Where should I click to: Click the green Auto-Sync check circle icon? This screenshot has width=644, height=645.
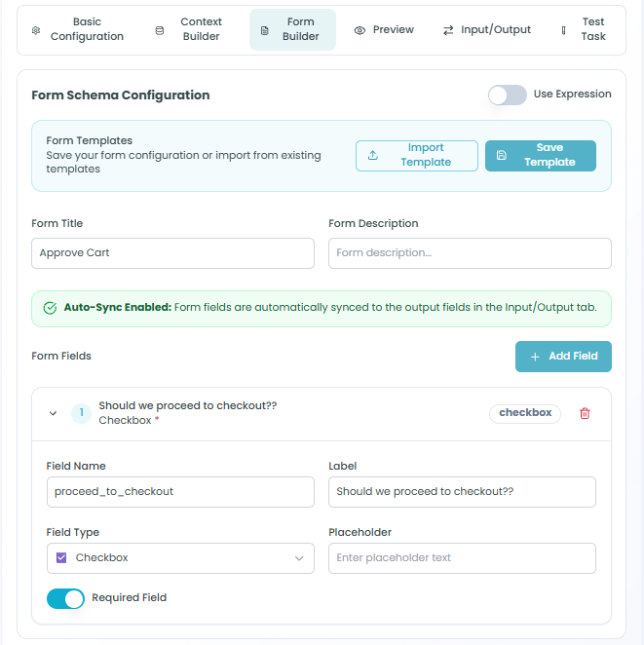(x=50, y=308)
